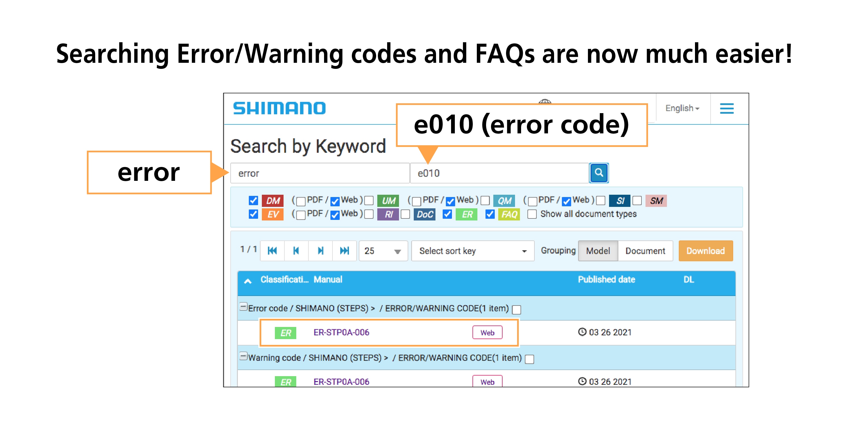Click the dark blue SI badge
Screen dimensions: 868x434
coord(619,201)
